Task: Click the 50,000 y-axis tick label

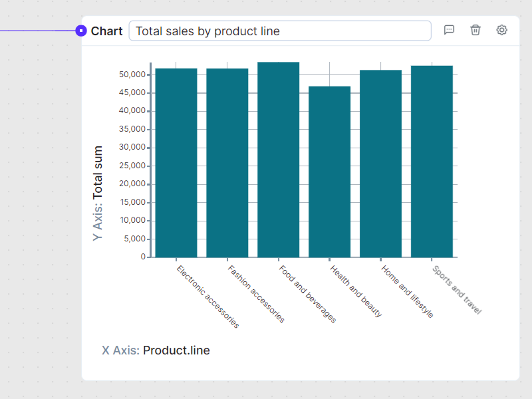Action: [132, 74]
